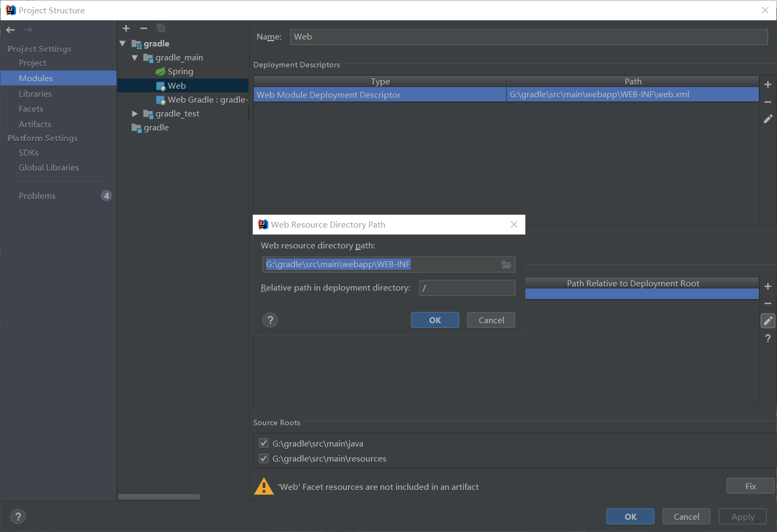Click OK in the Web Resource Directory dialog

tap(434, 320)
